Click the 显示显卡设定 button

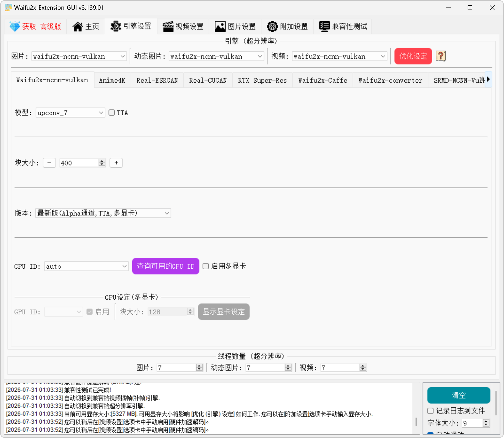pyautogui.click(x=224, y=312)
